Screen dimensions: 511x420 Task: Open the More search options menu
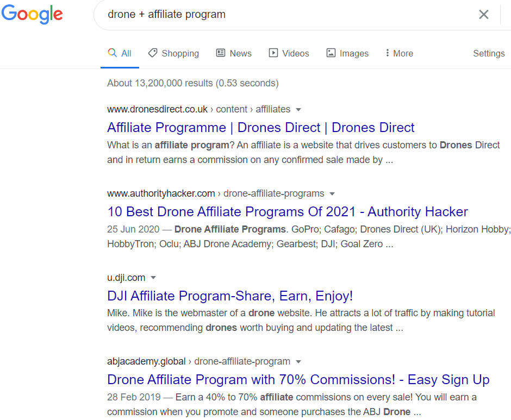[399, 53]
